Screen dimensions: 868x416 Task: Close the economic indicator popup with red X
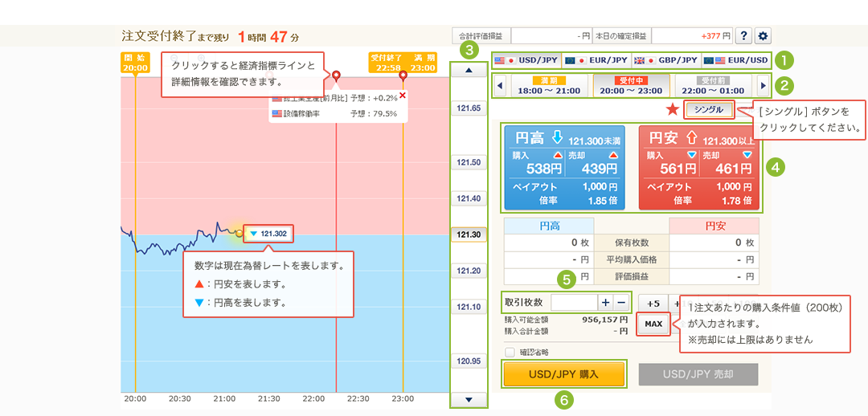click(x=403, y=96)
